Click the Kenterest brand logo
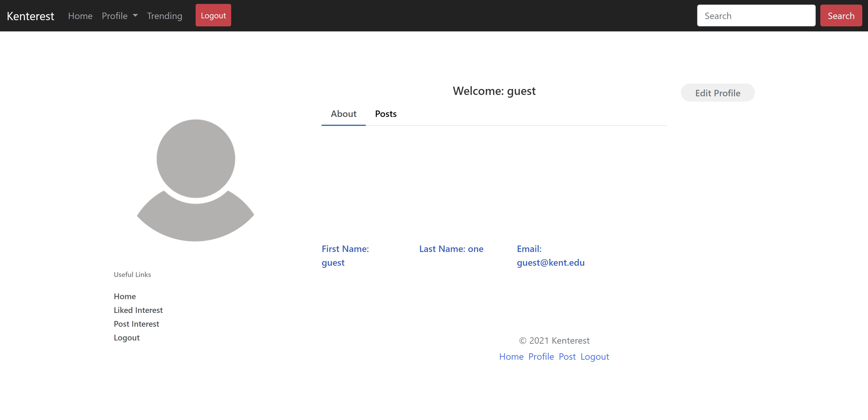The width and height of the screenshot is (868, 420). pyautogui.click(x=30, y=16)
